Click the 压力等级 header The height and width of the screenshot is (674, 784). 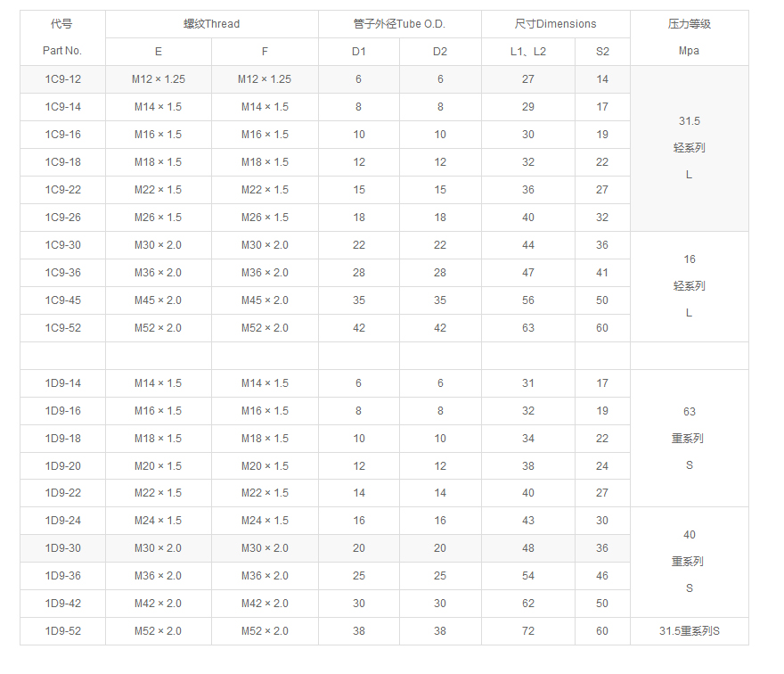(x=689, y=24)
